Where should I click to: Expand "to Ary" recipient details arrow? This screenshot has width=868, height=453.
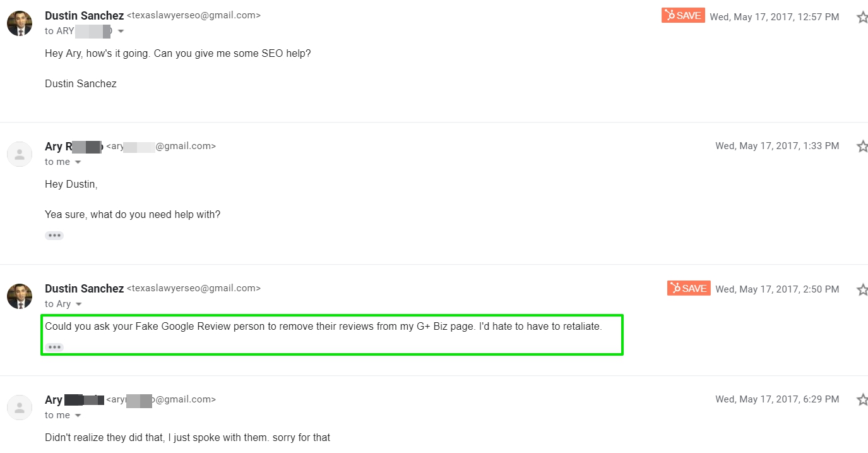click(79, 305)
